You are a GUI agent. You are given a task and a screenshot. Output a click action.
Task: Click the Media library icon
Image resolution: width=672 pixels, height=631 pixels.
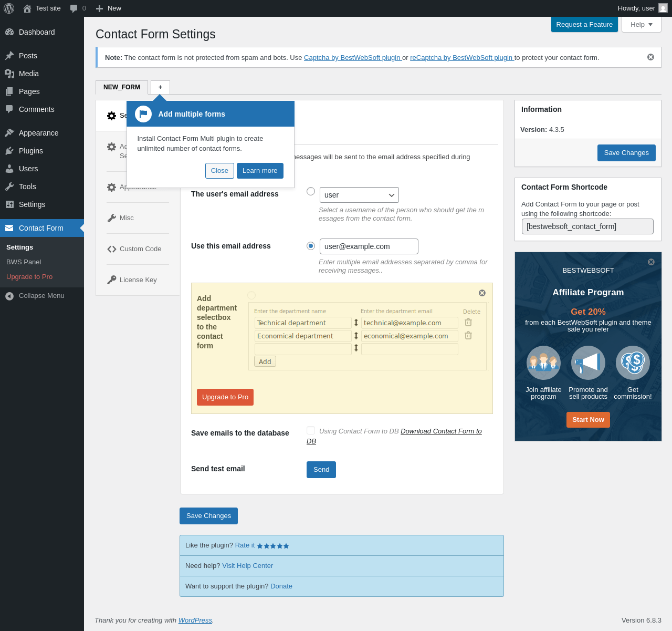[9, 74]
